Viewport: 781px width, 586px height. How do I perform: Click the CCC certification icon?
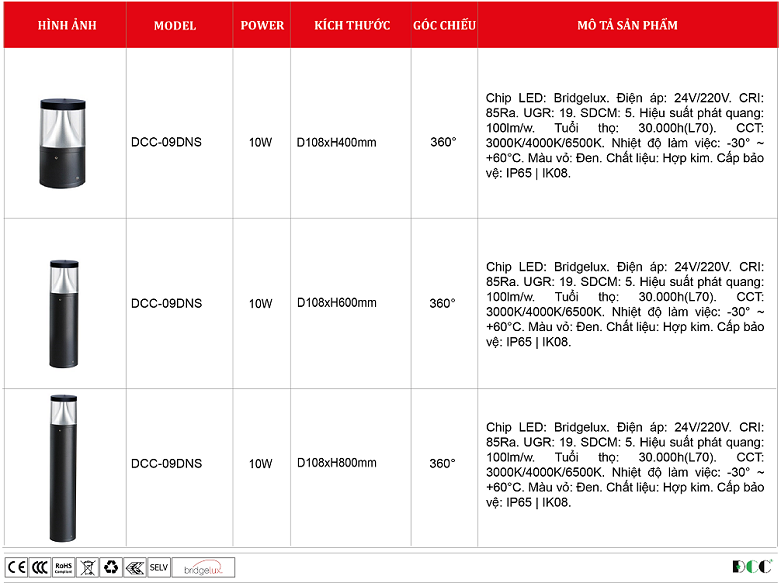click(40, 567)
